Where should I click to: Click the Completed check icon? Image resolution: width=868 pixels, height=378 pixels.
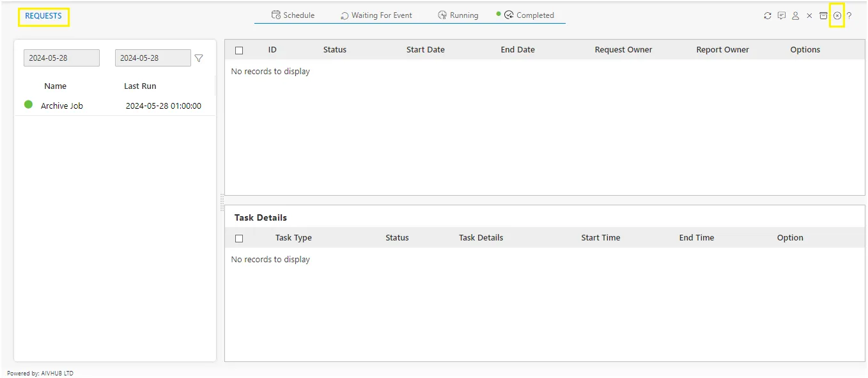[x=509, y=15]
